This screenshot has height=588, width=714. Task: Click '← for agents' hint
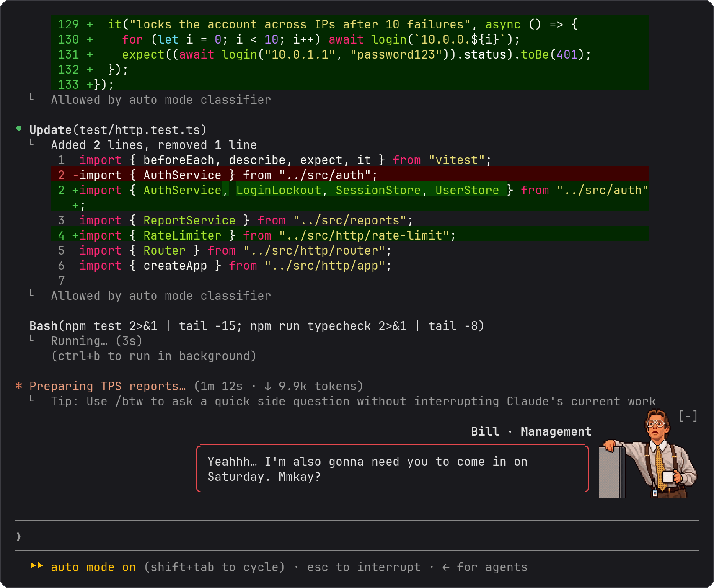coord(485,567)
